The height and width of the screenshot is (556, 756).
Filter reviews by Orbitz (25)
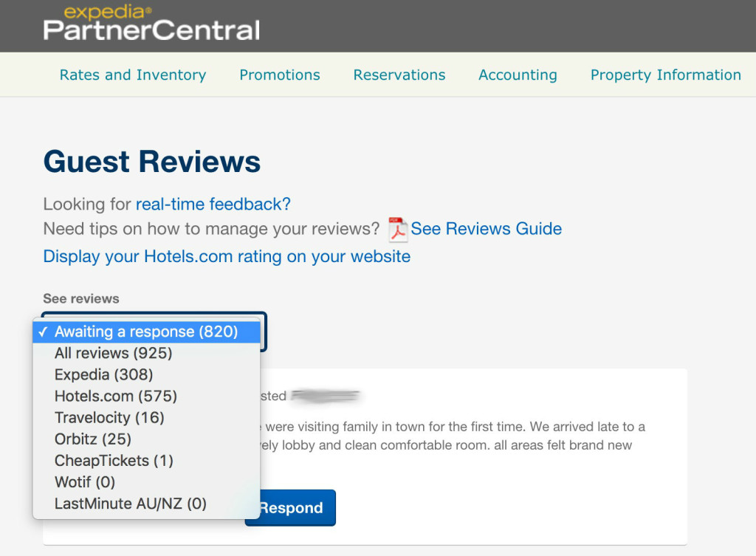(147, 439)
